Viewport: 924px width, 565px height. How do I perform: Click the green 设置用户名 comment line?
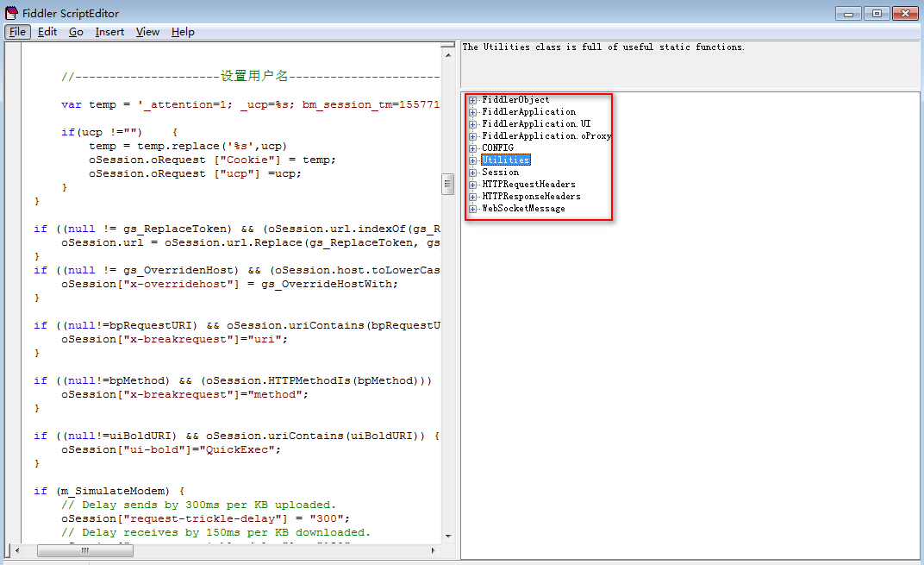[251, 76]
